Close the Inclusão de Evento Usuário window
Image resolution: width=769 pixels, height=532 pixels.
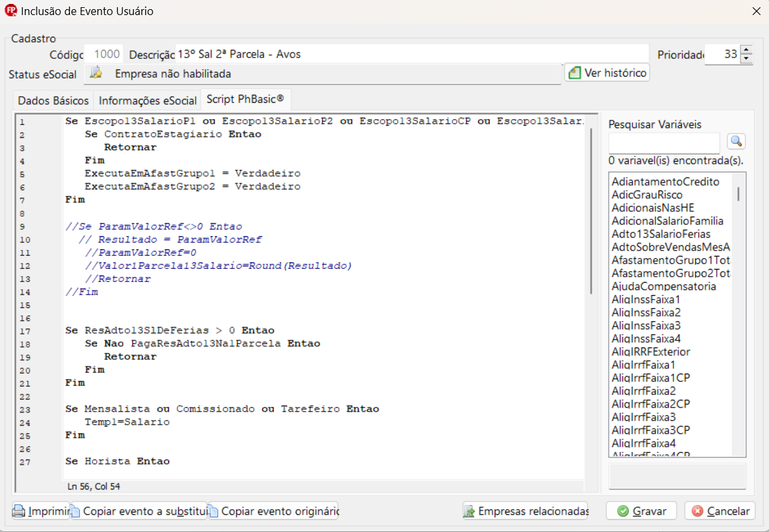pyautogui.click(x=757, y=10)
